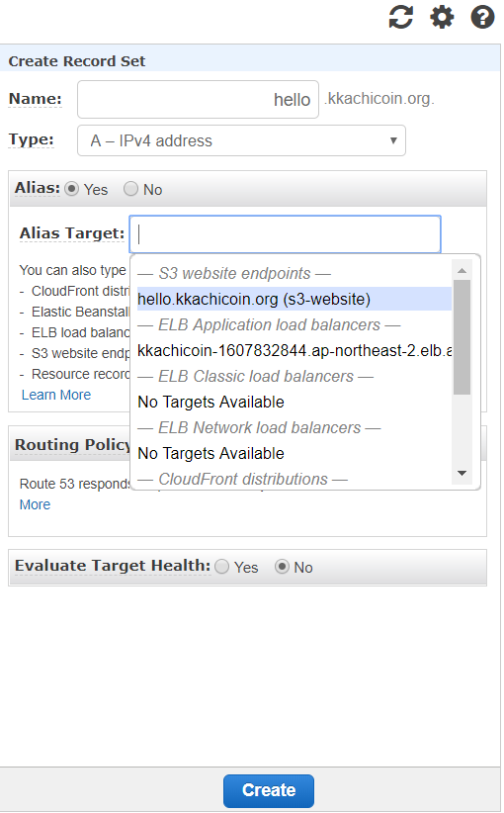Click the Create Record Set header
This screenshot has height=813, width=504.
pos(77,61)
